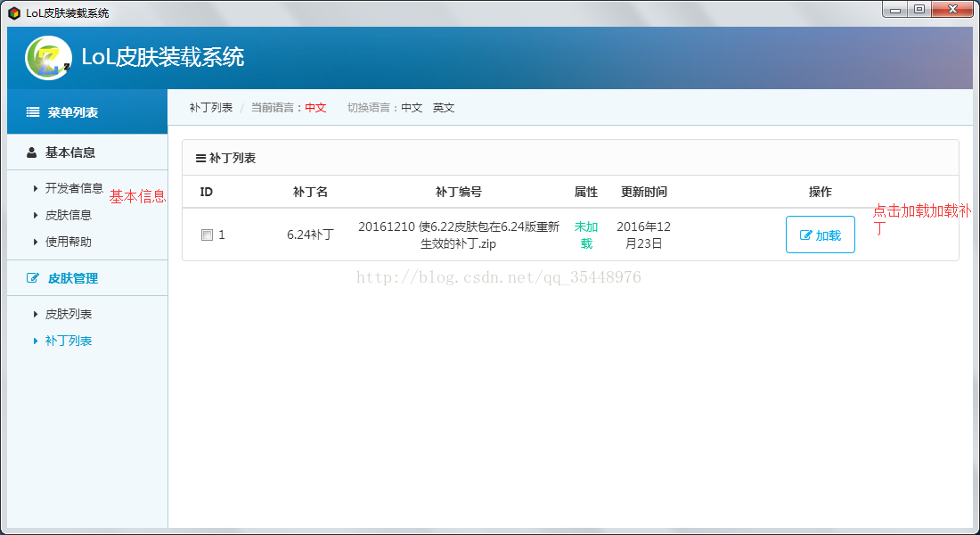Image resolution: width=980 pixels, height=535 pixels.
Task: Tick the checkbox for patch row 1
Action: click(207, 235)
